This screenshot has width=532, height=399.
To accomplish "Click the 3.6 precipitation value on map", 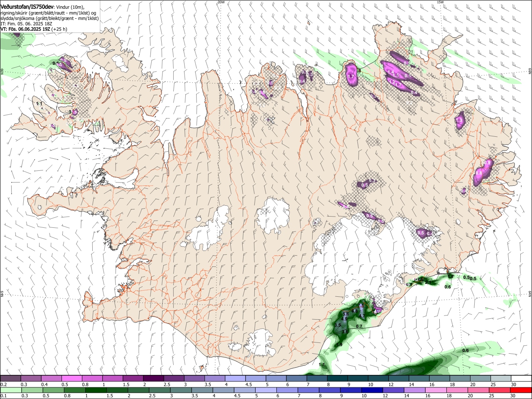I will pyautogui.click(x=345, y=332).
